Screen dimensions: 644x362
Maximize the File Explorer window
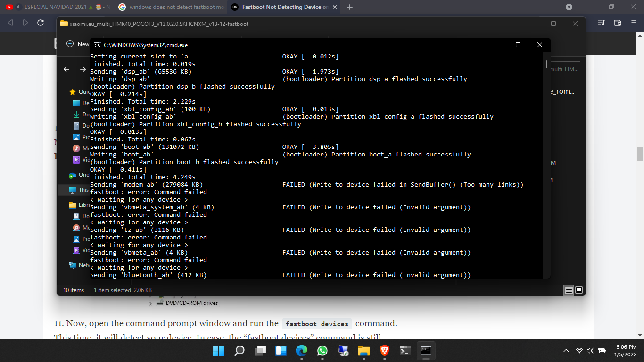(553, 24)
